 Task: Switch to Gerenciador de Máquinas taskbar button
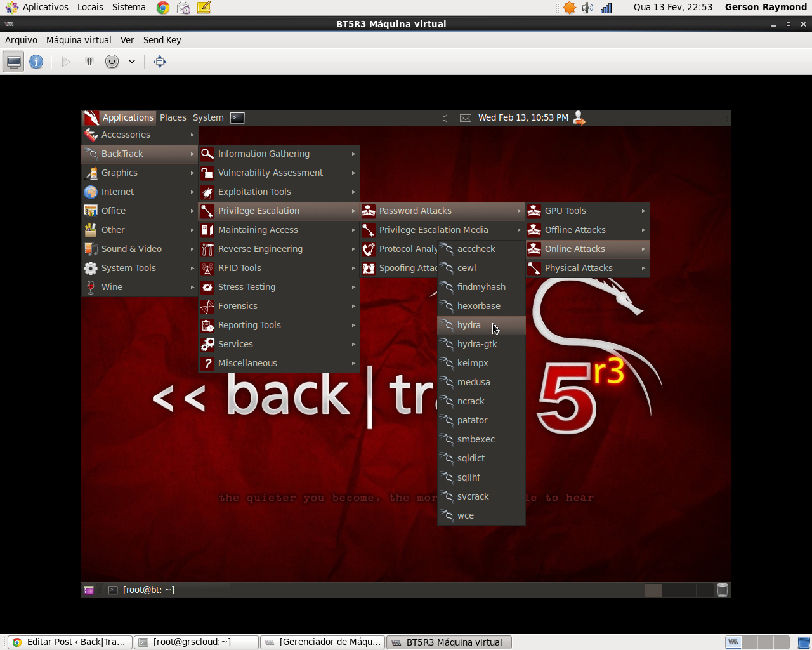click(x=323, y=642)
